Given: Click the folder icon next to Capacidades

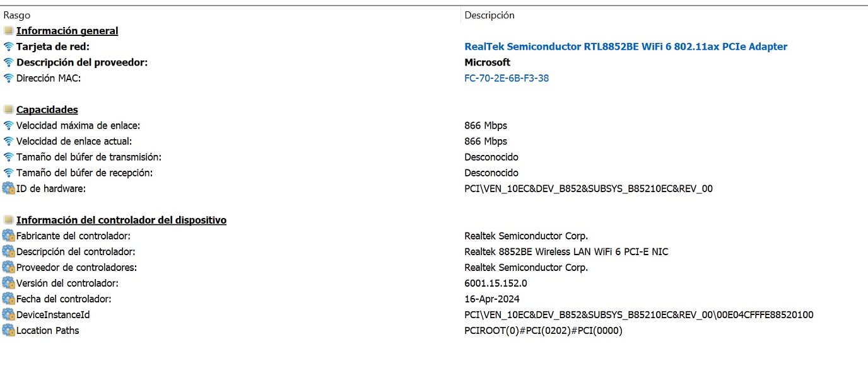Looking at the screenshot, I should point(8,110).
